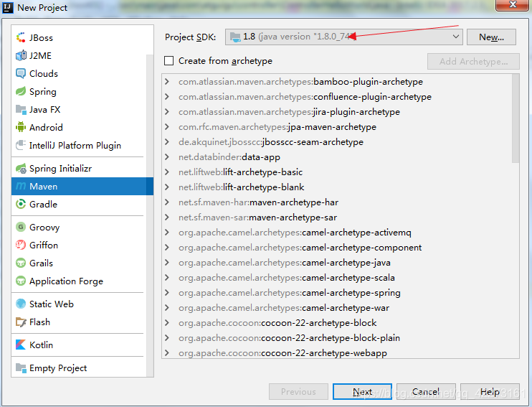Select the JBoss icon in project types
The width and height of the screenshot is (532, 407).
click(21, 37)
